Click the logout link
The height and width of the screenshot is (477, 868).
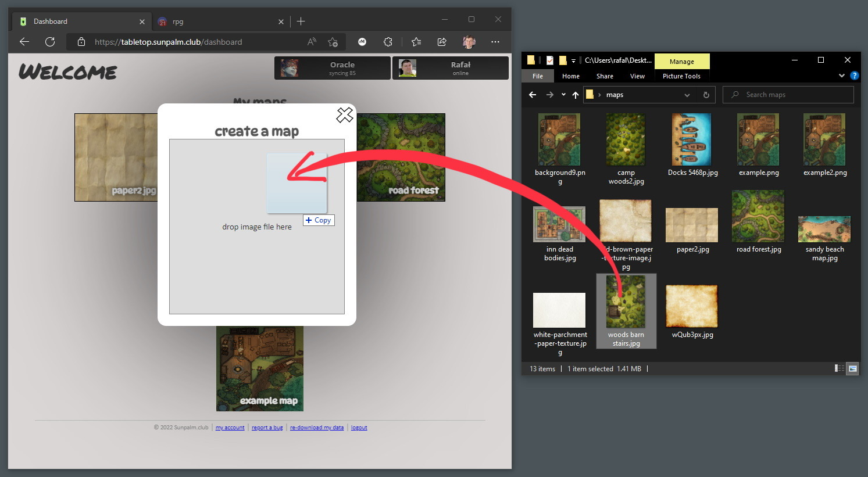point(359,428)
